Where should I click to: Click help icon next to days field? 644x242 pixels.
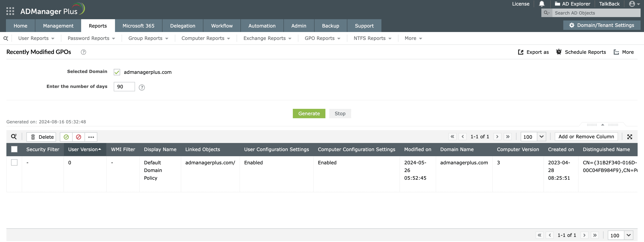tap(142, 87)
